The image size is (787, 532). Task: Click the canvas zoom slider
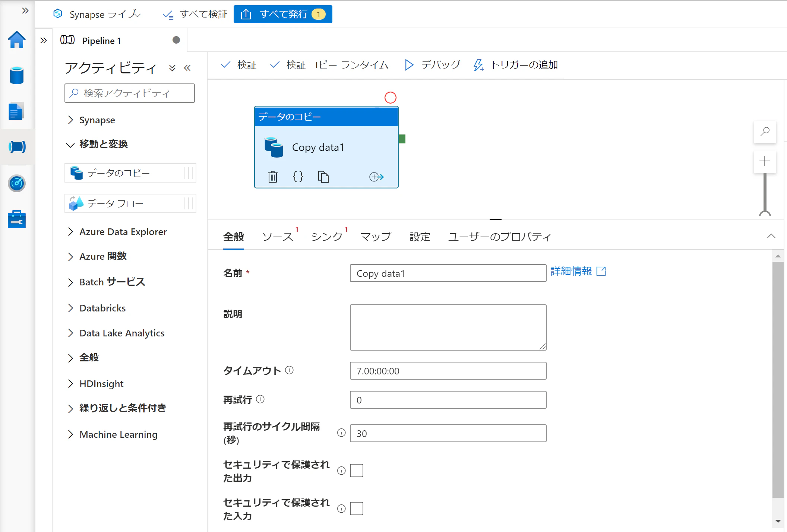(x=765, y=194)
